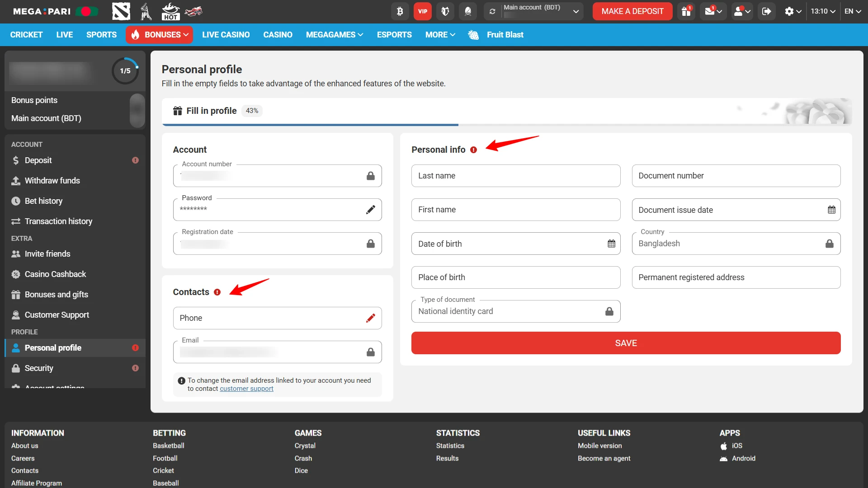Open the VIP section icon
Viewport: 868px width, 488px height.
pos(422,11)
